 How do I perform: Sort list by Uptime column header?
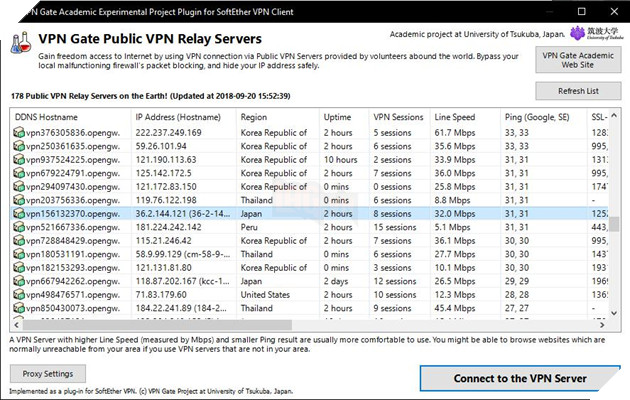click(345, 117)
